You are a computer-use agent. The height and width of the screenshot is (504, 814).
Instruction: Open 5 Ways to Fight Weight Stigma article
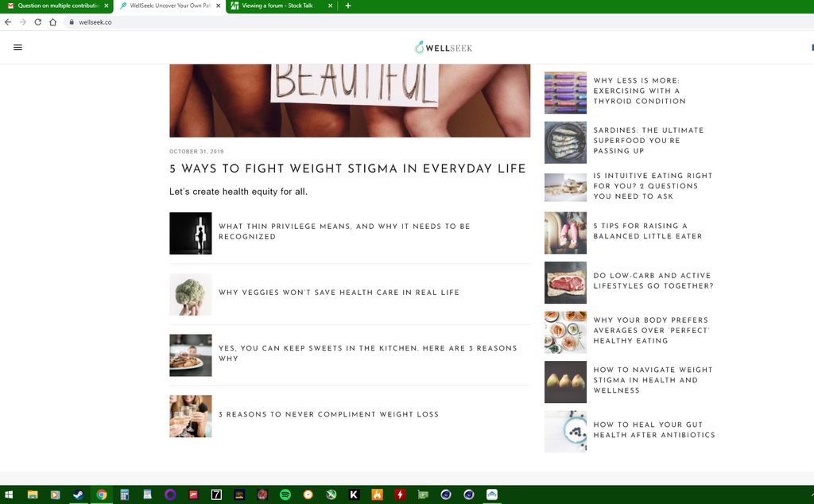[x=347, y=169]
